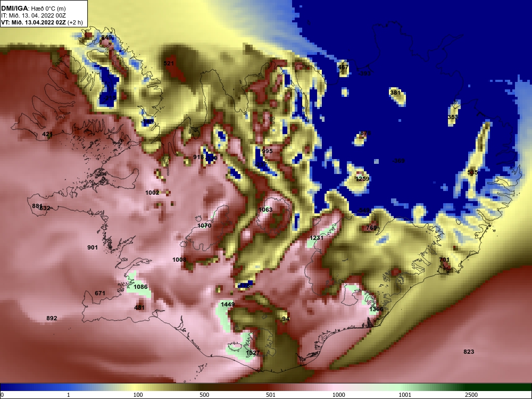The image size is (532, 399).
Task: Select the 995 height label
Action: click(267, 151)
